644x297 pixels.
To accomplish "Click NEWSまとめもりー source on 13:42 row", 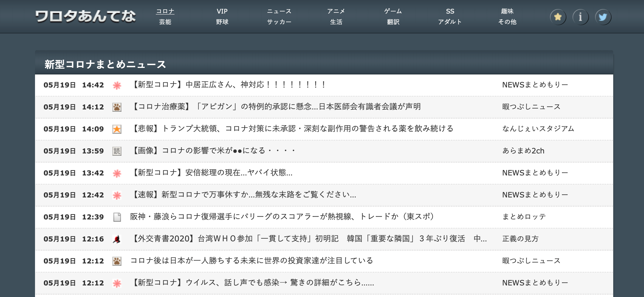I will [x=535, y=173].
